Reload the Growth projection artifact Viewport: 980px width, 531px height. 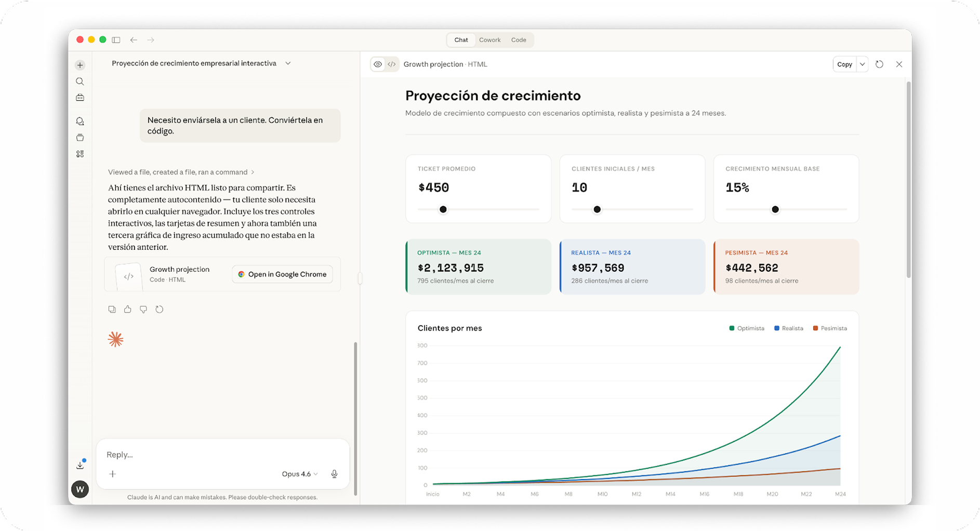pyautogui.click(x=879, y=64)
